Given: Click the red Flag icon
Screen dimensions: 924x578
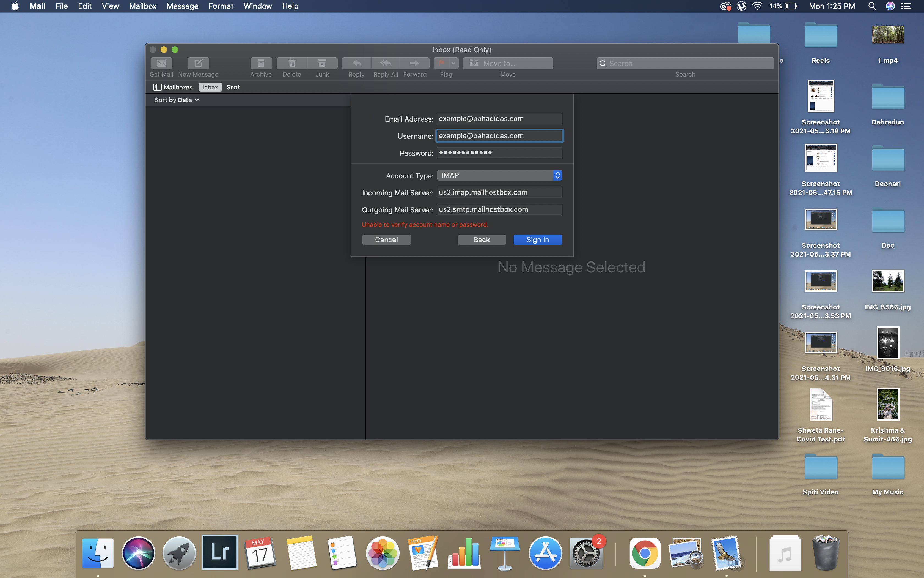Looking at the screenshot, I should 442,63.
